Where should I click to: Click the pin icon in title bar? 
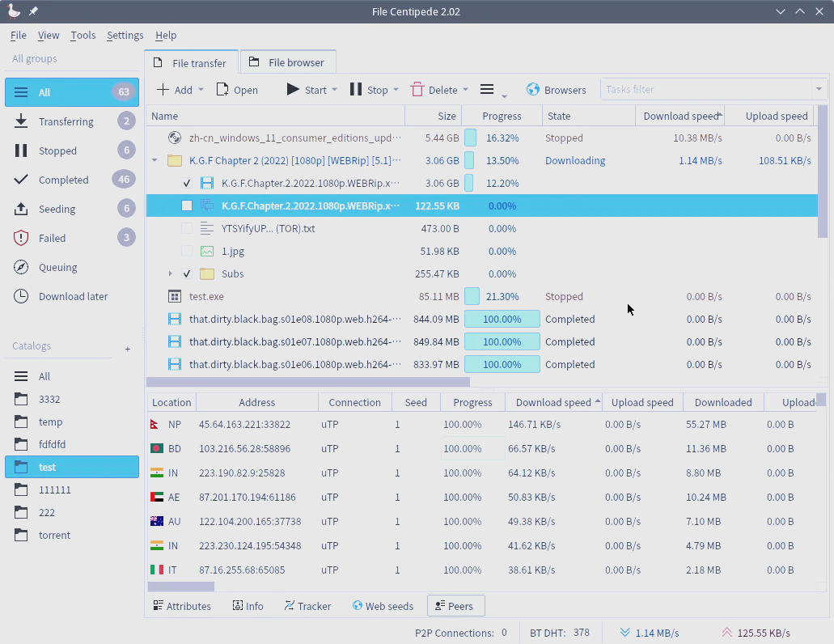pos(33,11)
